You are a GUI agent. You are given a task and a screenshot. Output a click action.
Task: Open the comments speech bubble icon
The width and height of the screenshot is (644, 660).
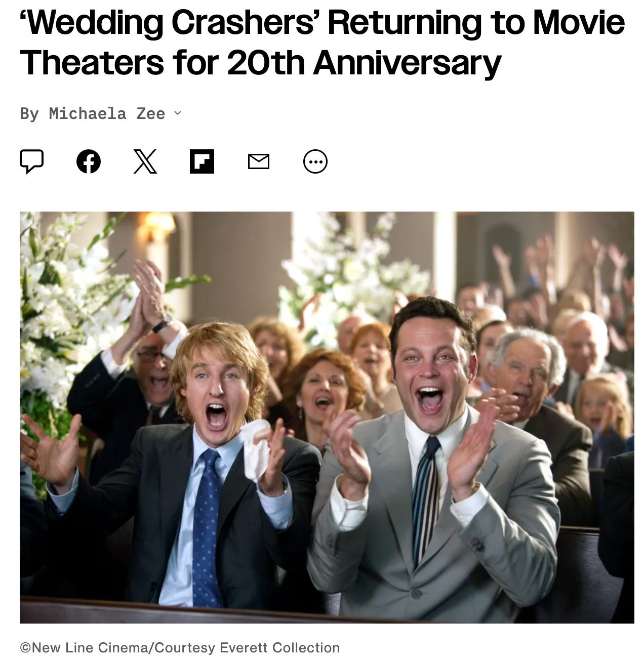pos(31,161)
